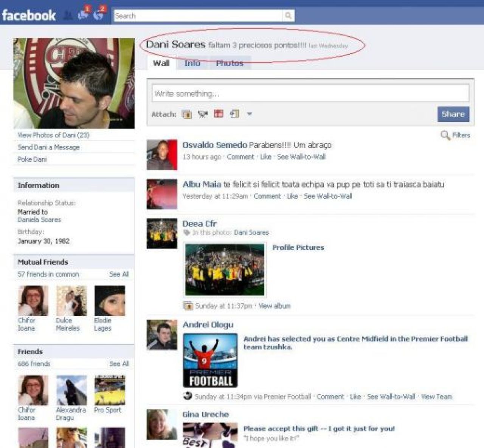See Wall-to-Wall with Albu Maia
The image size is (484, 448).
[328, 196]
